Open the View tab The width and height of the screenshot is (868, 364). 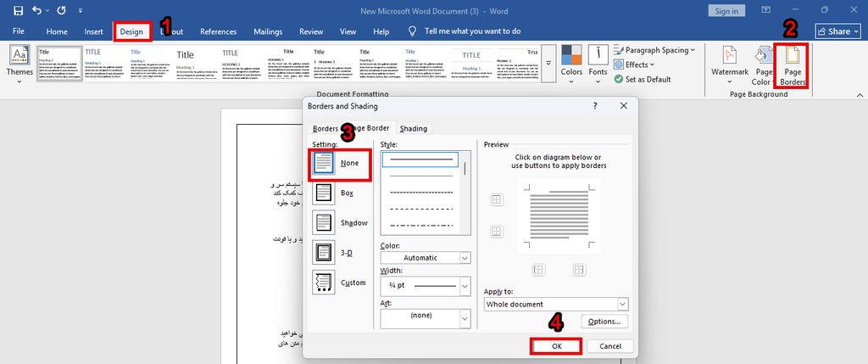tap(348, 31)
